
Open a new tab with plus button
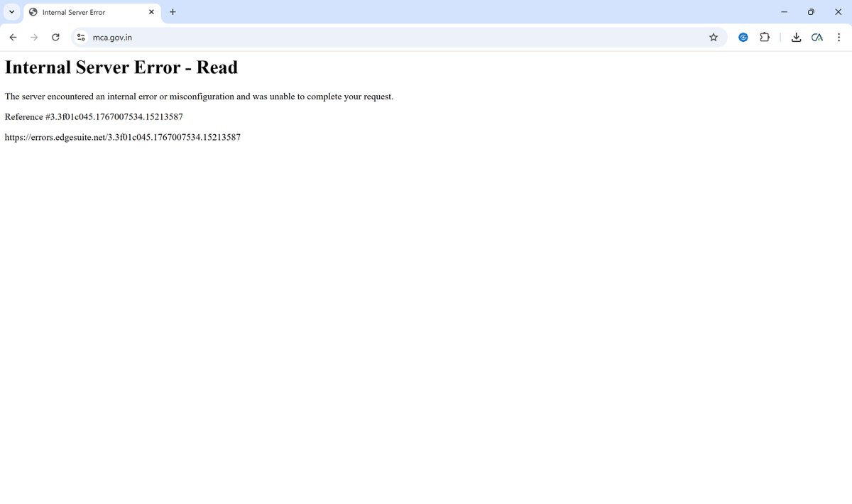173,12
